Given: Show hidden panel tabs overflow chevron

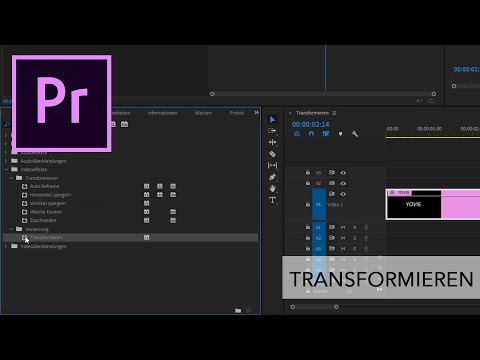Looking at the screenshot, I should [256, 113].
